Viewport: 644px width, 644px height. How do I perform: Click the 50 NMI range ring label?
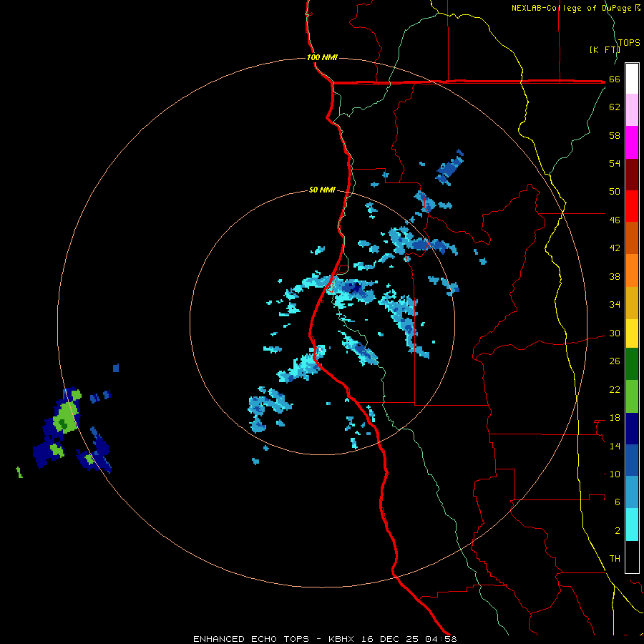point(322,190)
